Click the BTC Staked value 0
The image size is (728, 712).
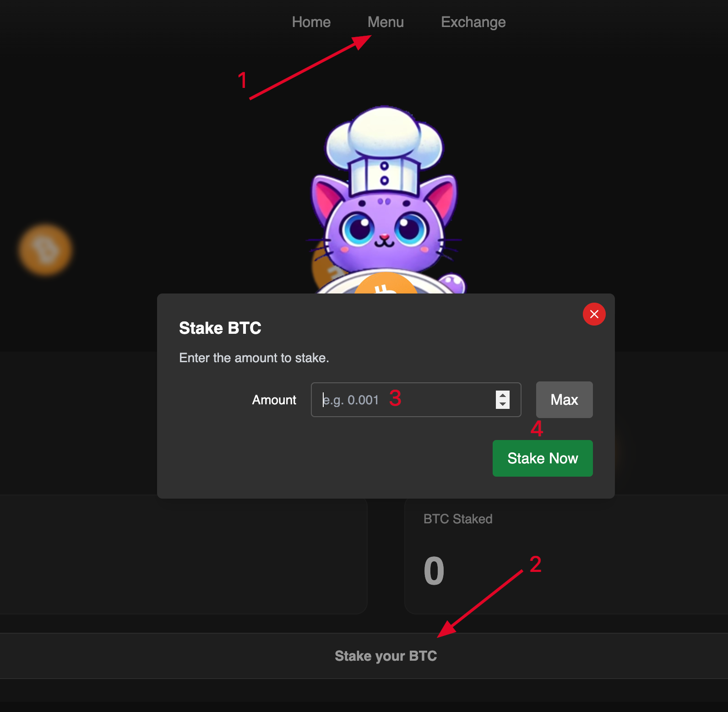434,571
